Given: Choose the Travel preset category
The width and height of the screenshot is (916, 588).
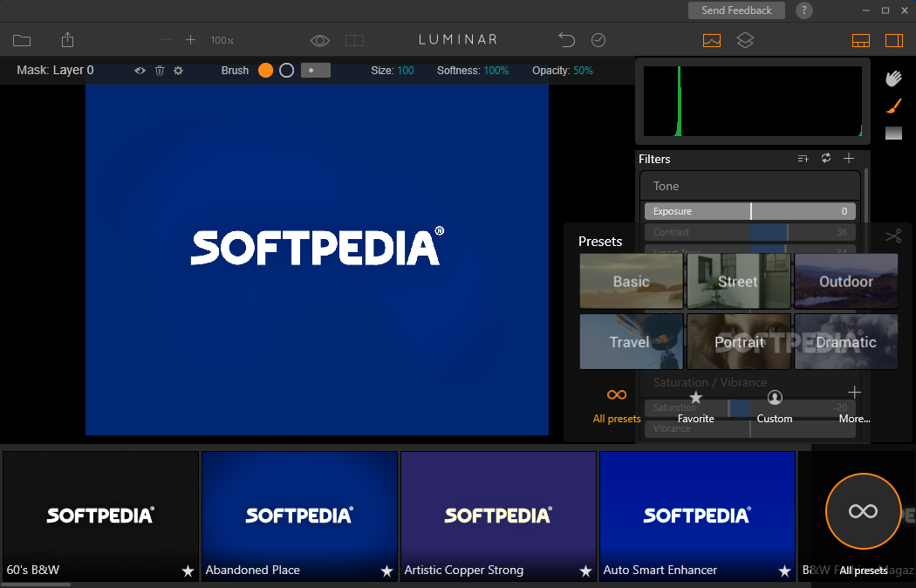Looking at the screenshot, I should (631, 342).
